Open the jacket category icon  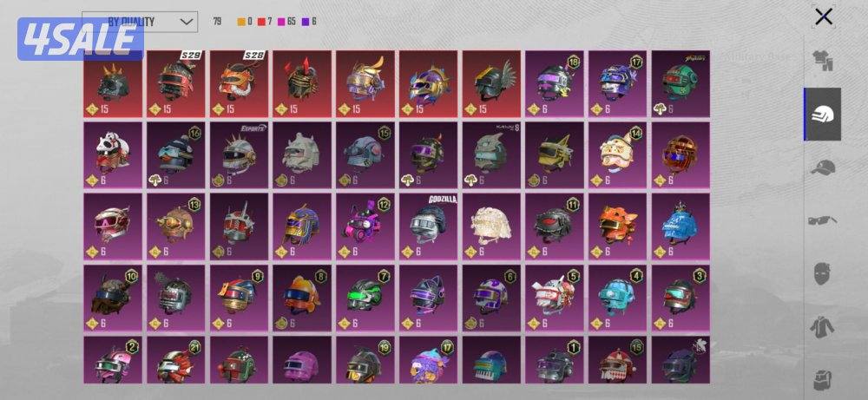(823, 326)
